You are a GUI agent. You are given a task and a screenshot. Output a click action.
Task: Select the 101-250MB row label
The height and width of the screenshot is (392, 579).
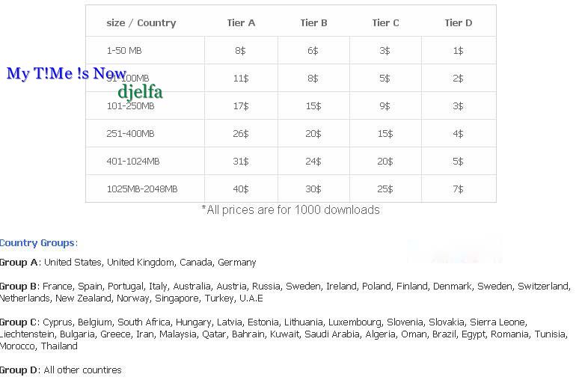(130, 106)
